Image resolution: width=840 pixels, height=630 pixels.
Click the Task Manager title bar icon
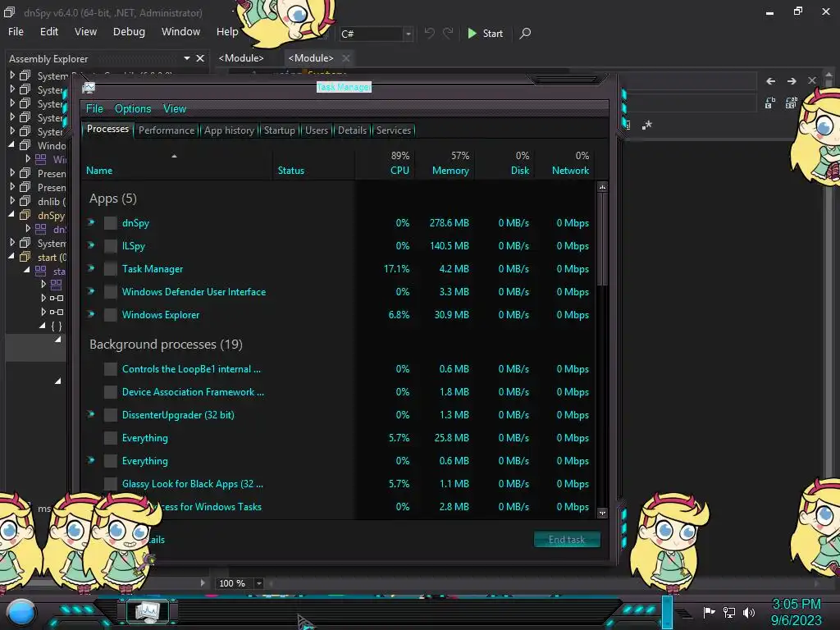pyautogui.click(x=89, y=87)
